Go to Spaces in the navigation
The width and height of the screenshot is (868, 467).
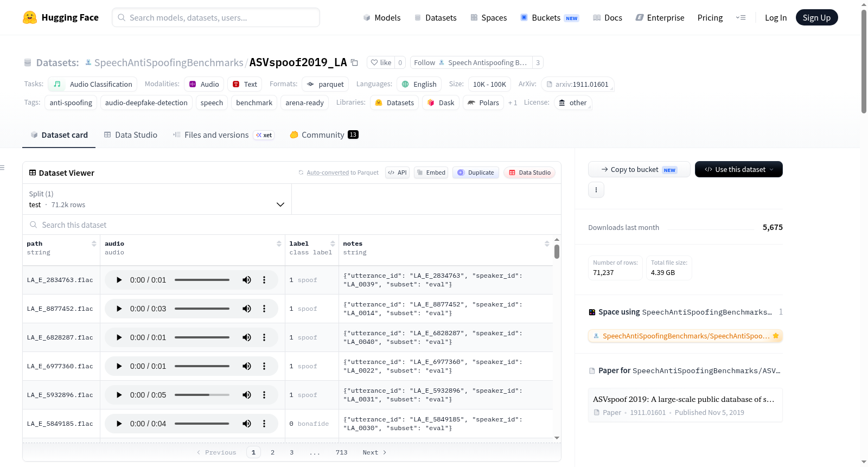click(x=489, y=17)
